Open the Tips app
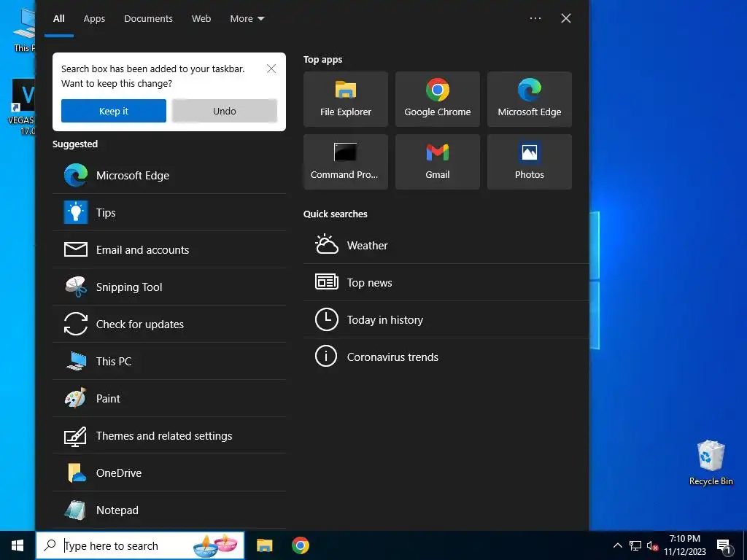This screenshot has width=747, height=560. coord(169,212)
